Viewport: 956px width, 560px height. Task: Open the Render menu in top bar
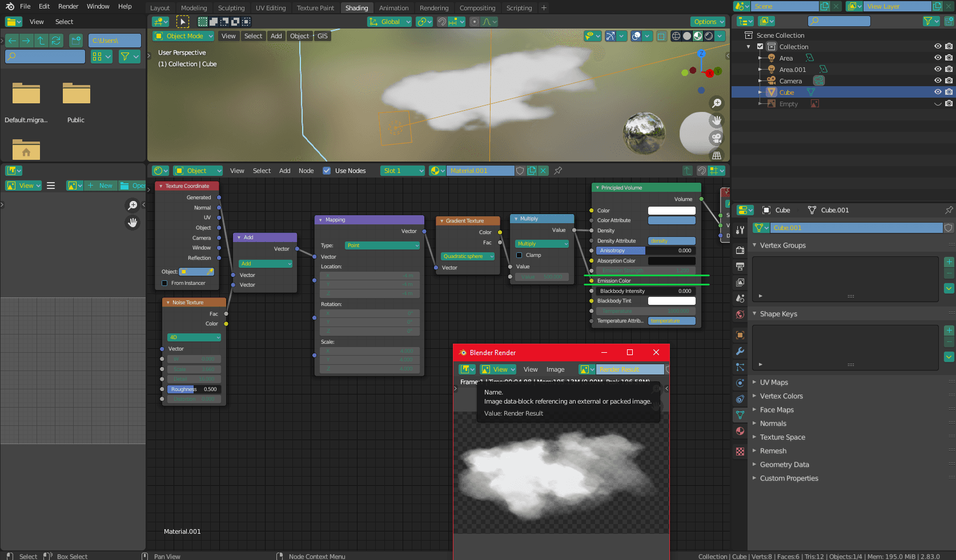[x=68, y=6]
